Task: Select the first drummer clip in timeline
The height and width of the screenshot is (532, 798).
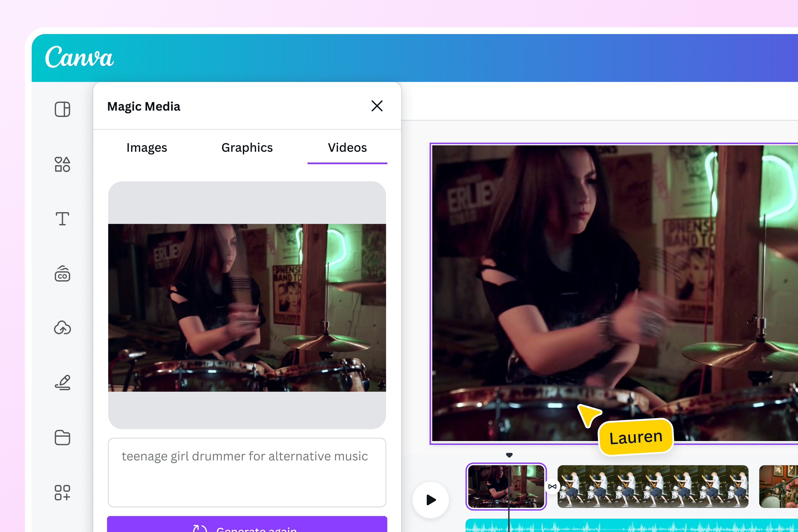Action: coord(506,486)
